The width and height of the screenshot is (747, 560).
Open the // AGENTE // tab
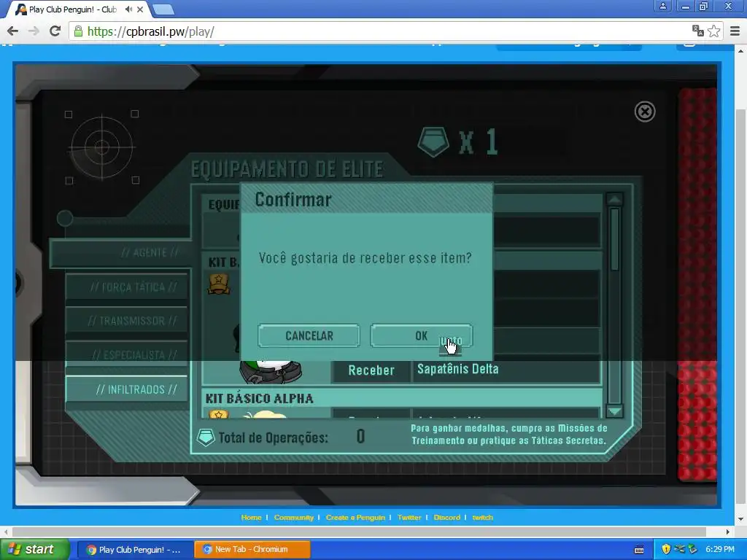(x=122, y=252)
